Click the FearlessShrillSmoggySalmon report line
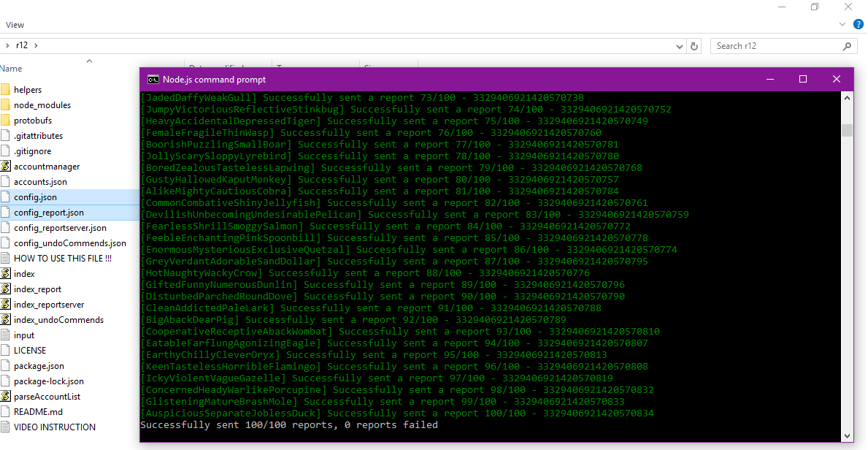 point(385,226)
